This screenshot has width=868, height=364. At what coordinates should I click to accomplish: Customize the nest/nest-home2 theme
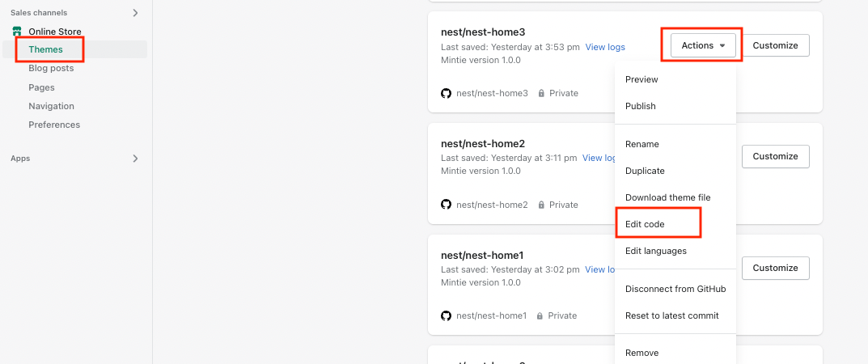(x=775, y=157)
